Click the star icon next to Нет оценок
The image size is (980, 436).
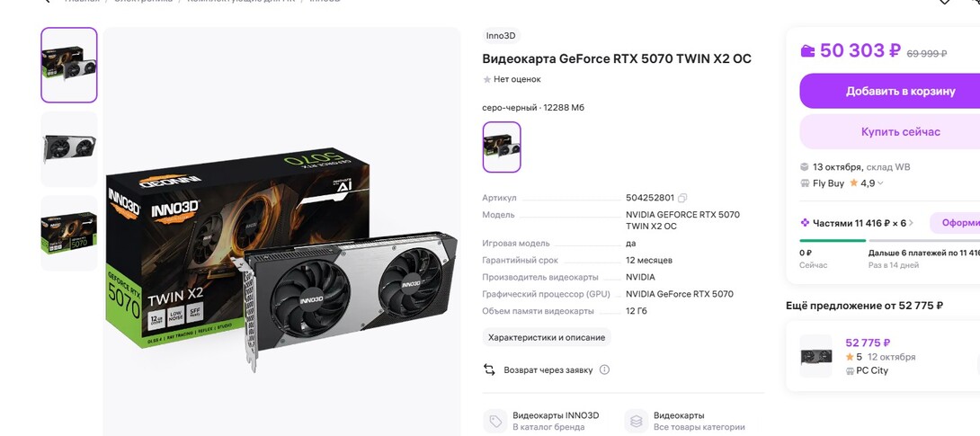pos(487,79)
